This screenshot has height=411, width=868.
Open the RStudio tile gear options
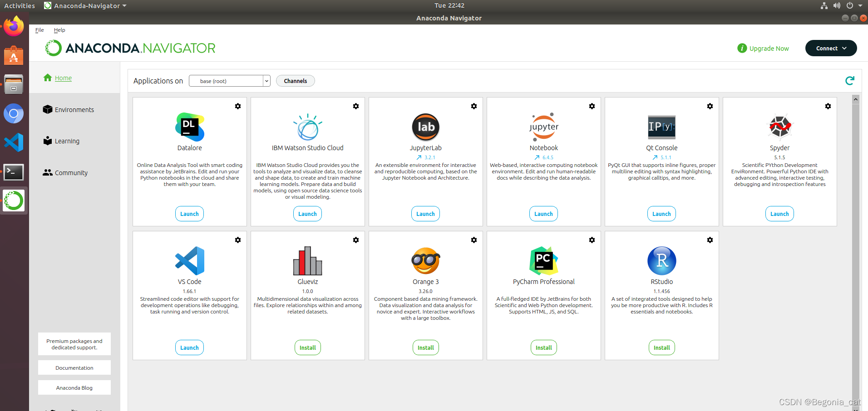tap(710, 240)
